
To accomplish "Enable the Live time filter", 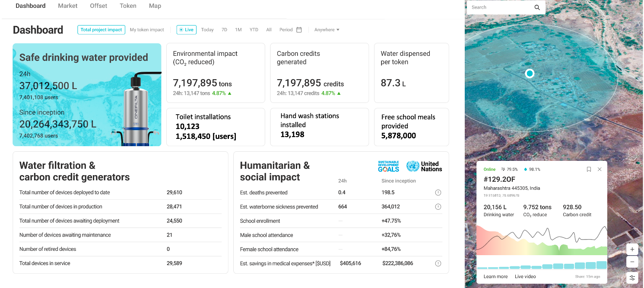I will coord(187,30).
